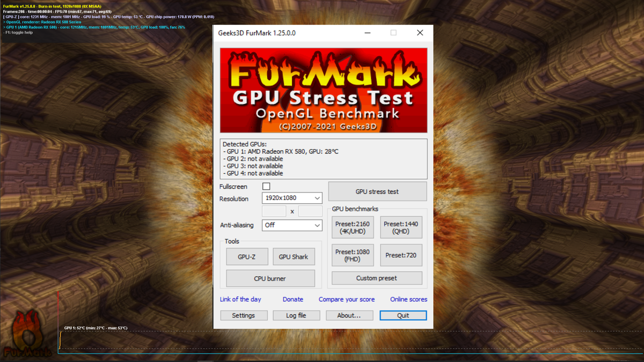Click the Quit button
The height and width of the screenshot is (362, 644).
[x=403, y=315]
